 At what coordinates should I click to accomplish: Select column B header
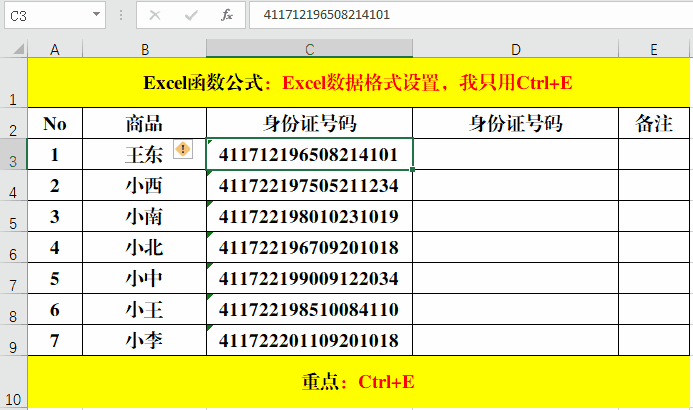145,49
